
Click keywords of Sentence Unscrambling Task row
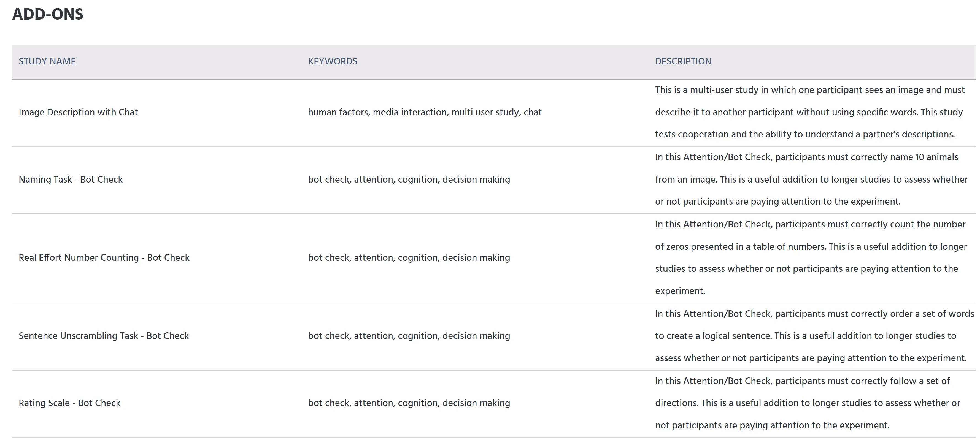click(409, 336)
